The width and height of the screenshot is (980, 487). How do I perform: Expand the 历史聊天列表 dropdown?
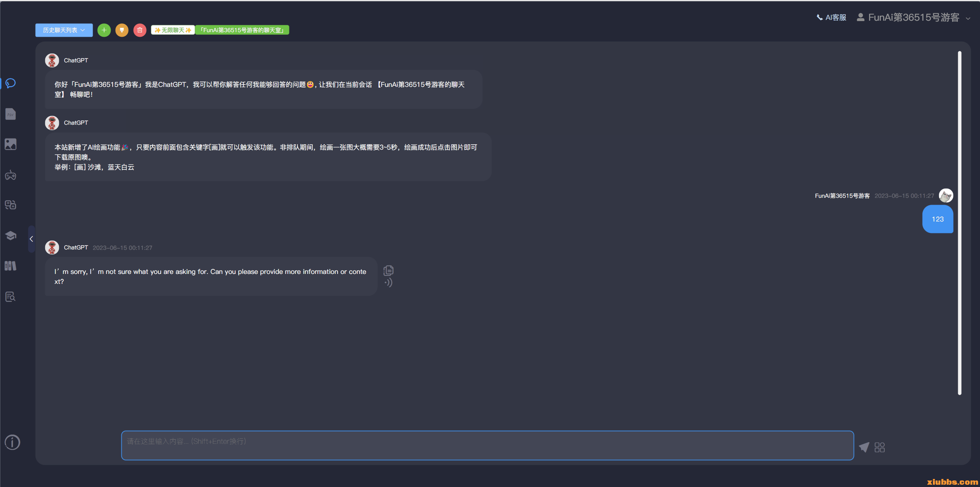[x=64, y=30]
